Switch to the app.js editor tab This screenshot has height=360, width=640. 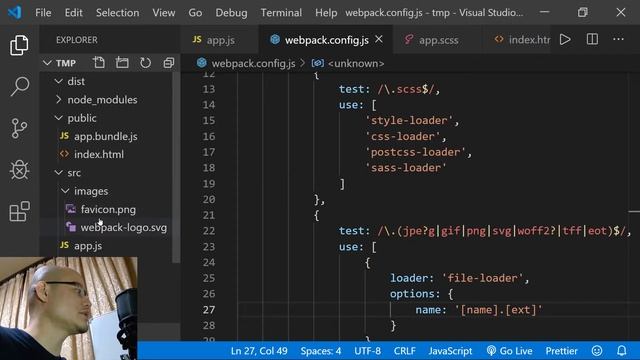[x=219, y=40]
